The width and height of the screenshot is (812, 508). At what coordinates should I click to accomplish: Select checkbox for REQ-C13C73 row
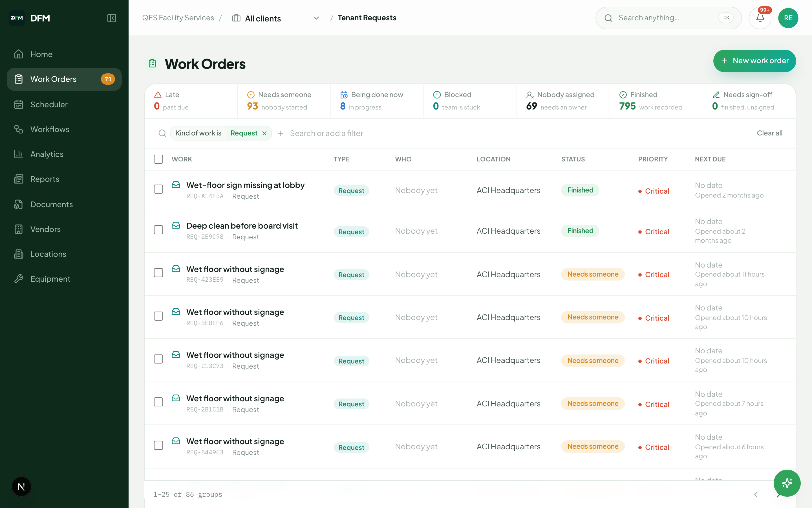(x=158, y=359)
